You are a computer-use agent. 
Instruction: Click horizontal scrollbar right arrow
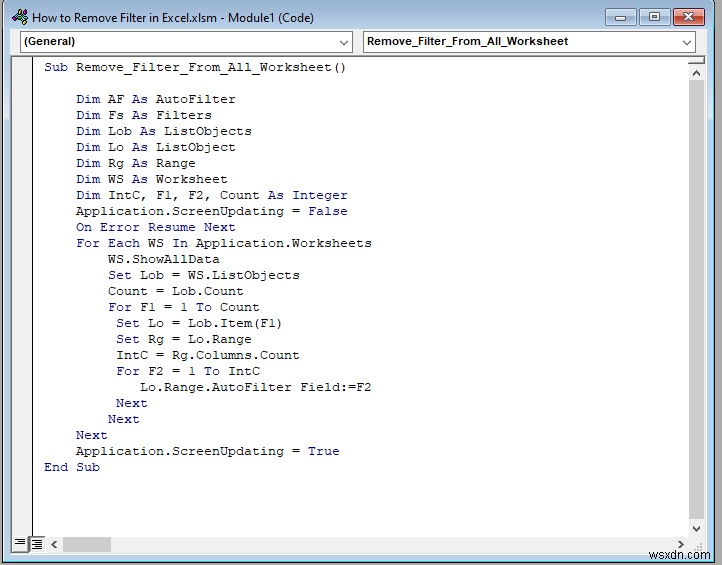tap(681, 544)
